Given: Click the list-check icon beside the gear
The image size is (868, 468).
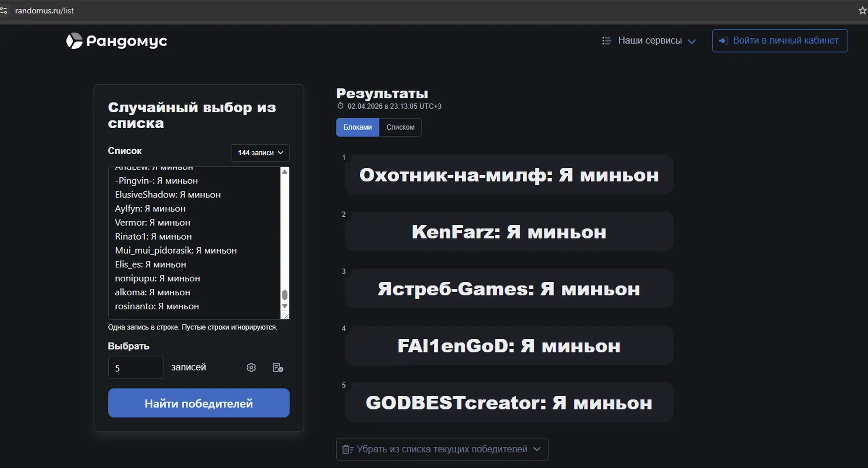Looking at the screenshot, I should [278, 367].
